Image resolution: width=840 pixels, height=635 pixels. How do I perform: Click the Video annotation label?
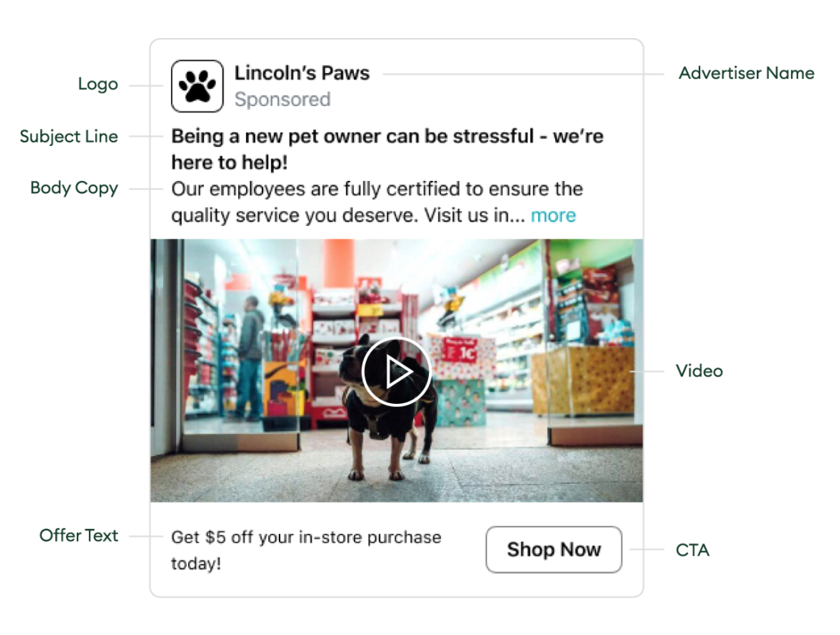click(699, 371)
